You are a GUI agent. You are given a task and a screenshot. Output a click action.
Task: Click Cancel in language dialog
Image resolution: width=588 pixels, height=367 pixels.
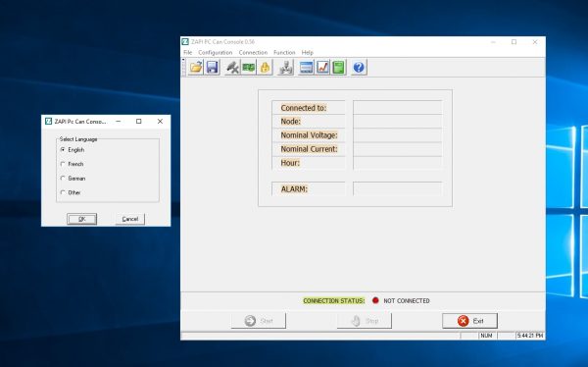pyautogui.click(x=130, y=219)
